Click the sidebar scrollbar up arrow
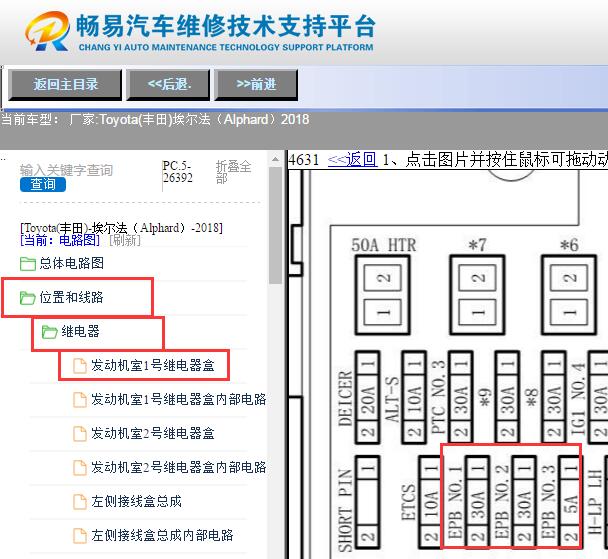Viewport: 608px width, 559px height. click(275, 159)
